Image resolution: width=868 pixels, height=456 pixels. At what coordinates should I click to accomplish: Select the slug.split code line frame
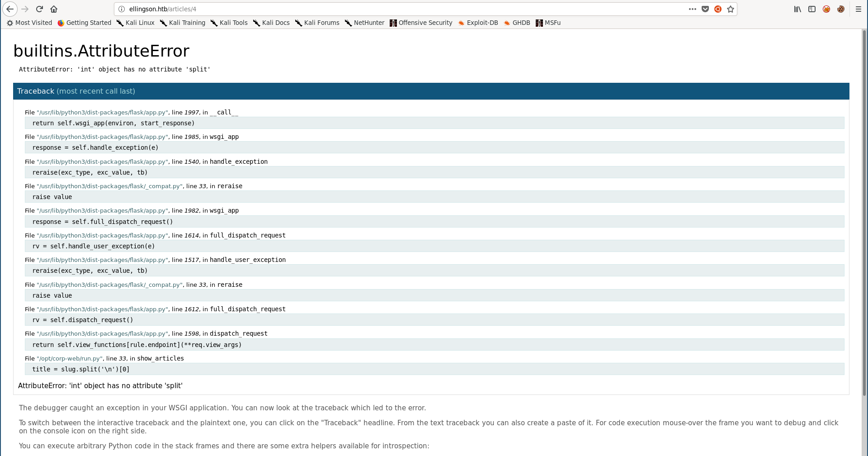tap(81, 369)
